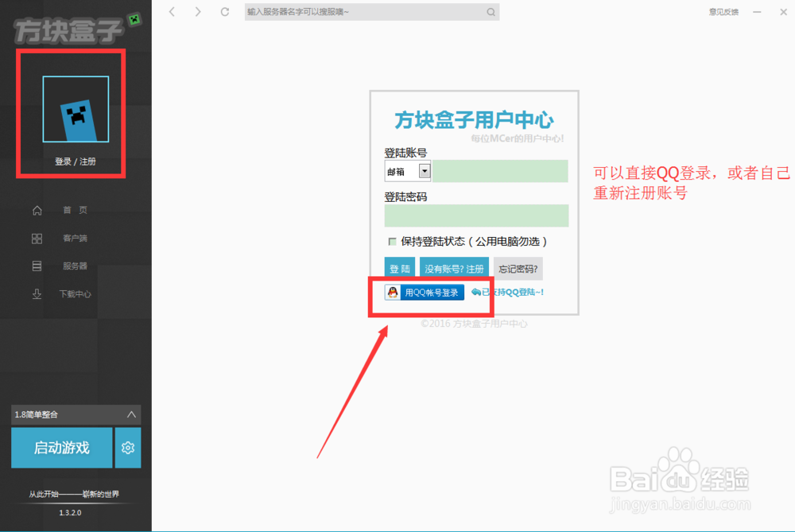Click the forward navigation arrow
This screenshot has height=532, width=795.
click(197, 11)
